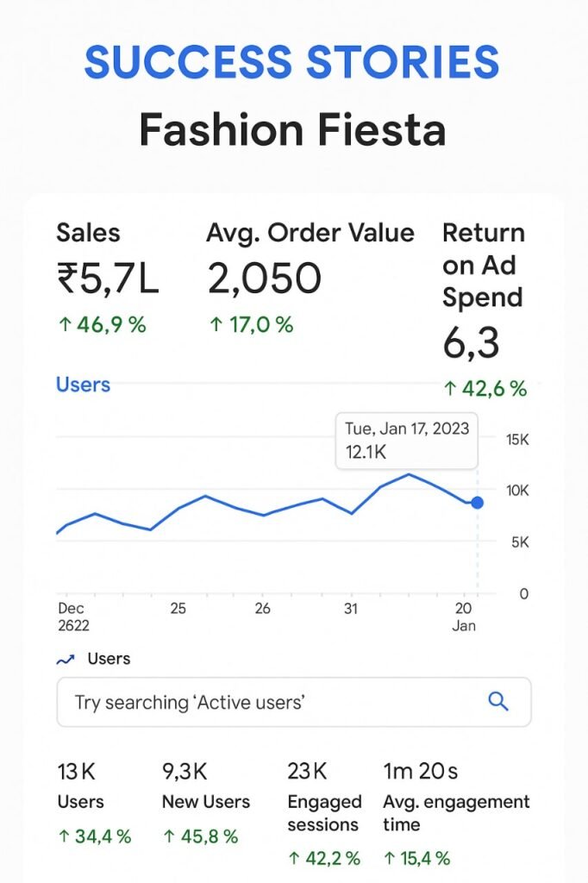Select the blue Users chart heading
Screen dimensions: 588x883
(83, 385)
